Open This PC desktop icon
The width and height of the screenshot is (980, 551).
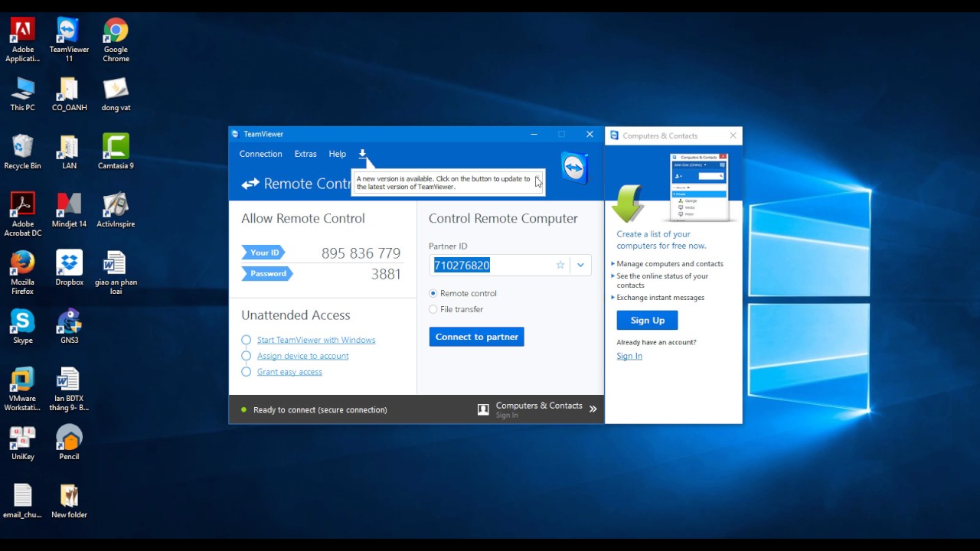[22, 94]
